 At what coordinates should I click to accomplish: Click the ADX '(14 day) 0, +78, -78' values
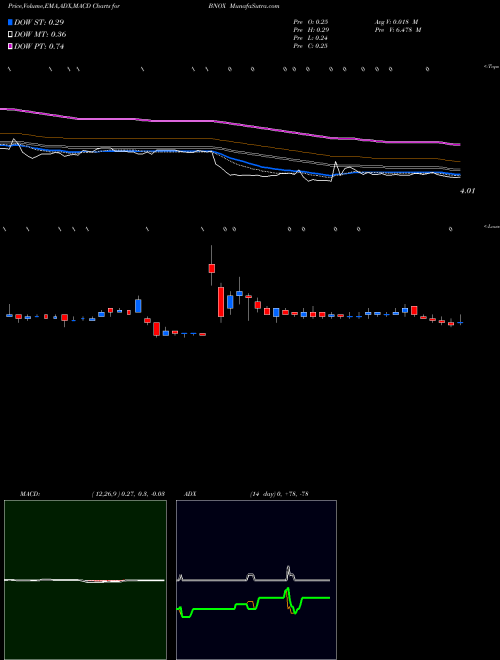point(278,494)
